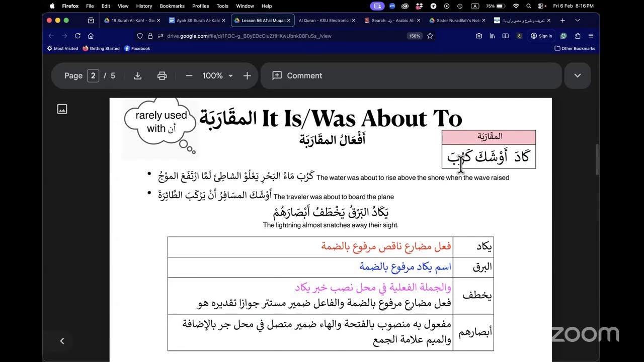Open the Edit menu
The height and width of the screenshot is (362, 644).
[106, 6]
